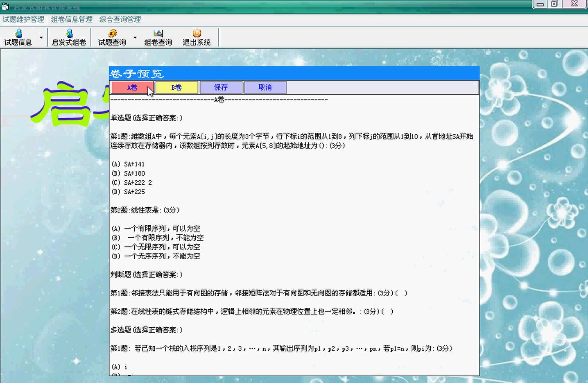Click the 单选题 section heading
588x383 pixels.
[x=147, y=118]
